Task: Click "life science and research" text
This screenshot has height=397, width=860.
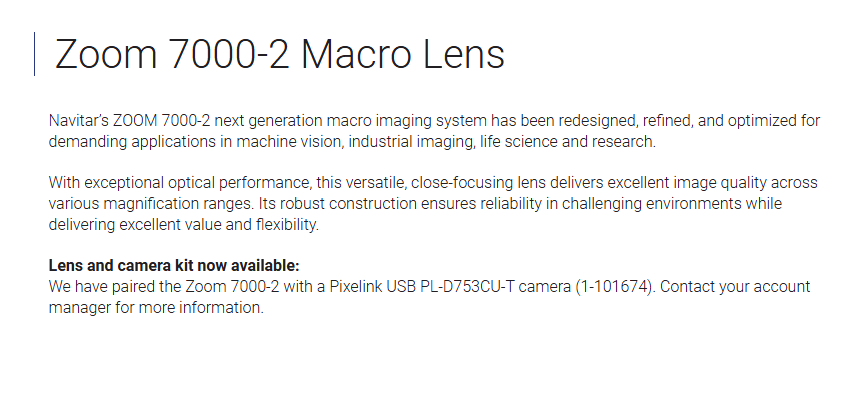Action: click(x=567, y=141)
